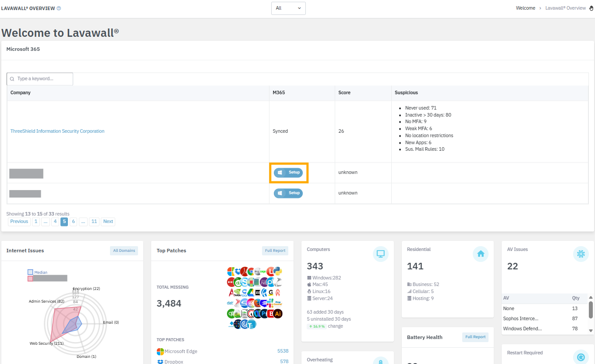Click the All Domains button in Internet Issues

124,250
